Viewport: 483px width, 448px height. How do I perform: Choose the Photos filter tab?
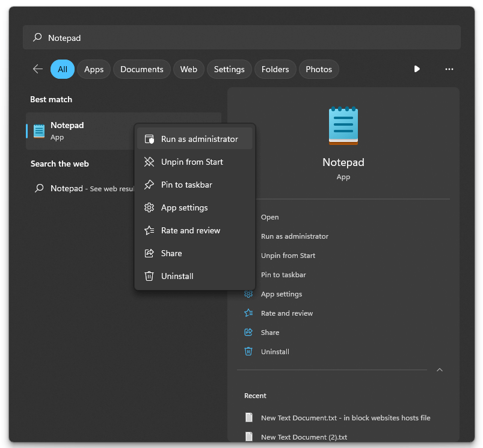point(319,69)
